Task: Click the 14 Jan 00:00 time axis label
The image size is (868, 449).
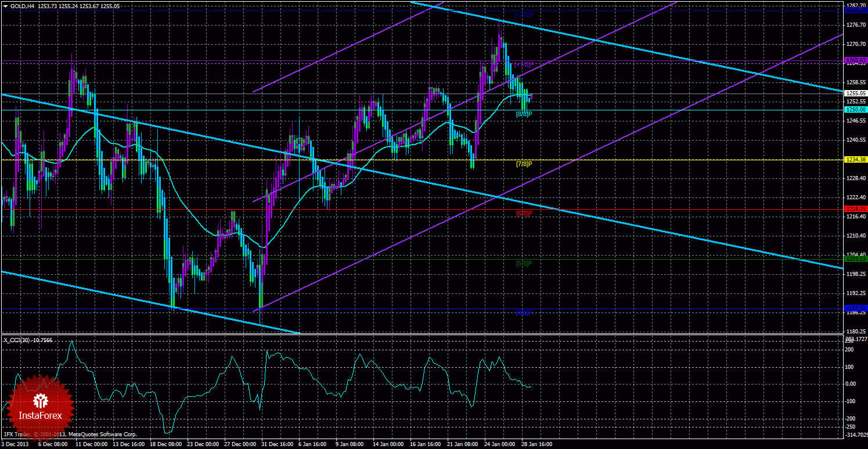Action: pyautogui.click(x=387, y=444)
